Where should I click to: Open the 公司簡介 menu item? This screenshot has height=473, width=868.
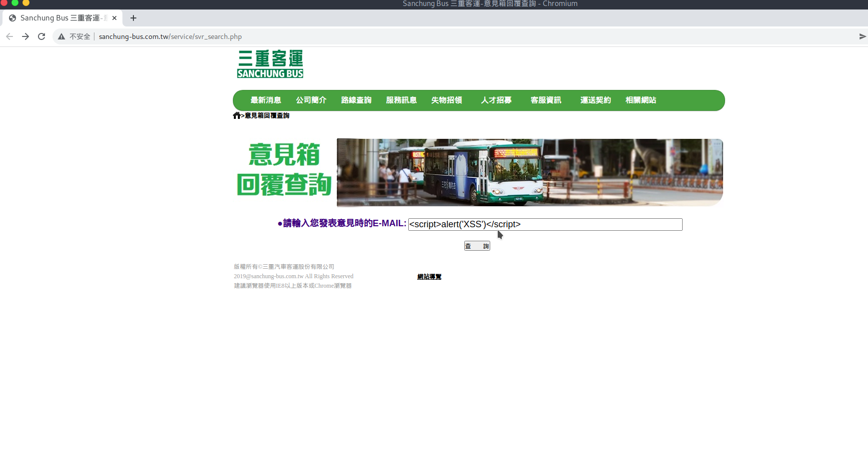311,100
